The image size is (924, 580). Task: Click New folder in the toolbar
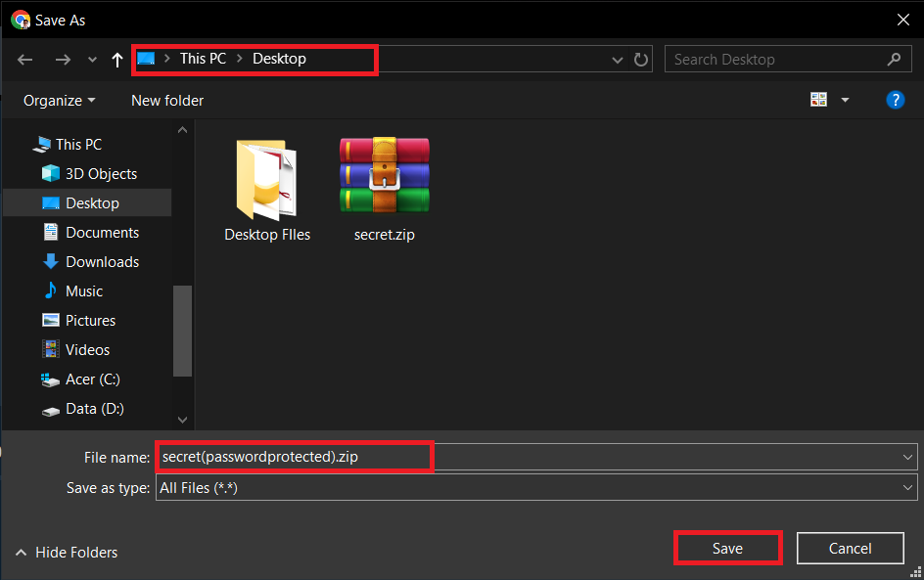click(167, 101)
